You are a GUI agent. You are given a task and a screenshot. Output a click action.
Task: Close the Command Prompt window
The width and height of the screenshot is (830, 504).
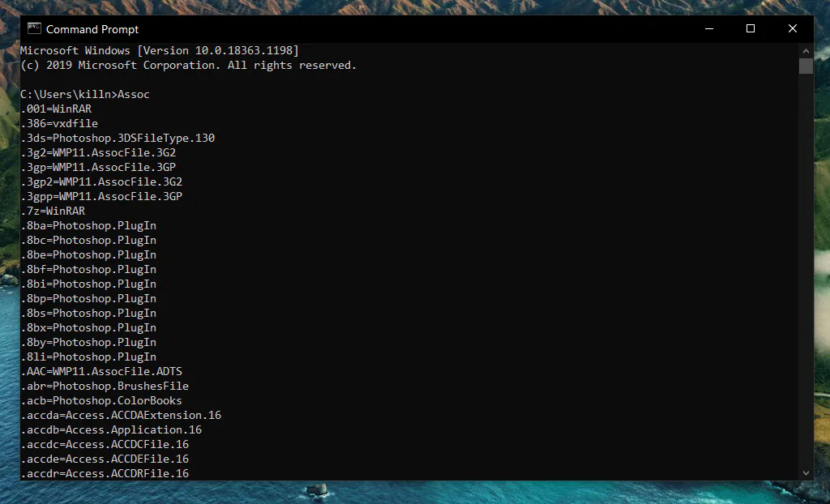(x=793, y=28)
